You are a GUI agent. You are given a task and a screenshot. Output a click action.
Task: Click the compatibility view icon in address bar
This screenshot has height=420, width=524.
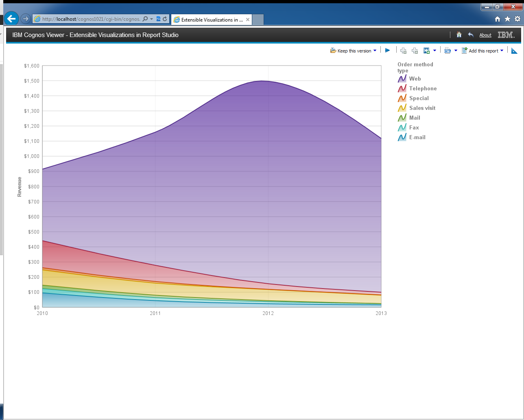coord(158,19)
